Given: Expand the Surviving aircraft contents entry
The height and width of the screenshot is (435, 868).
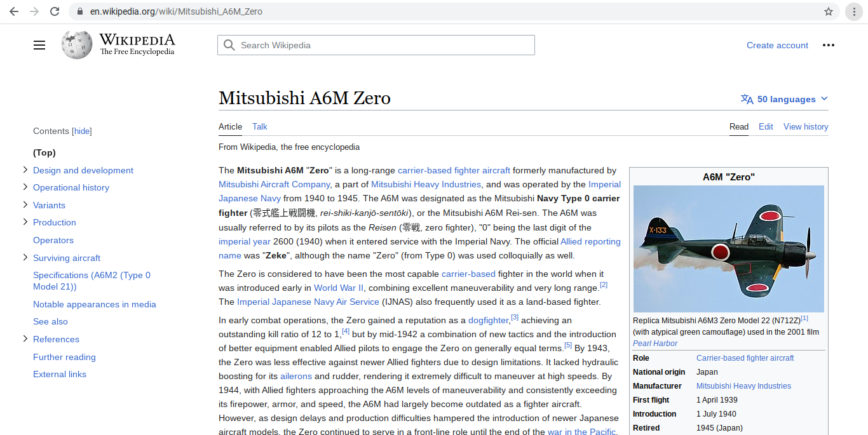Looking at the screenshot, I should (25, 257).
